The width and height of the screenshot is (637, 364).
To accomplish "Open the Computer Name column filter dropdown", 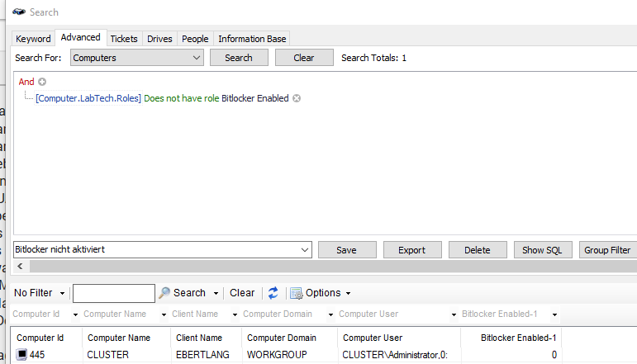I will point(164,314).
